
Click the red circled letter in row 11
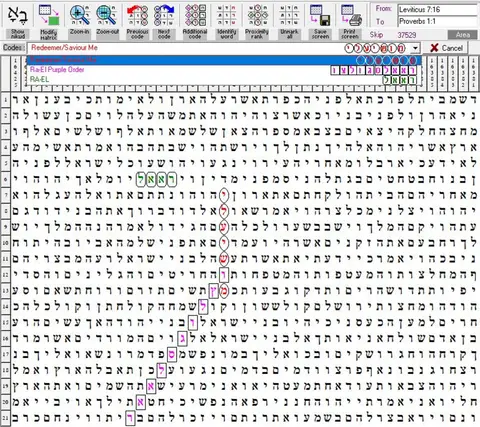pyautogui.click(x=224, y=258)
